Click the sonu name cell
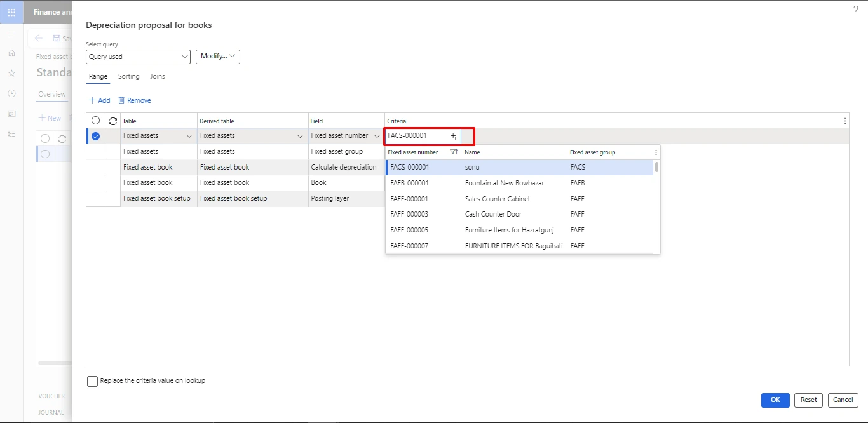The image size is (868, 423). (472, 168)
